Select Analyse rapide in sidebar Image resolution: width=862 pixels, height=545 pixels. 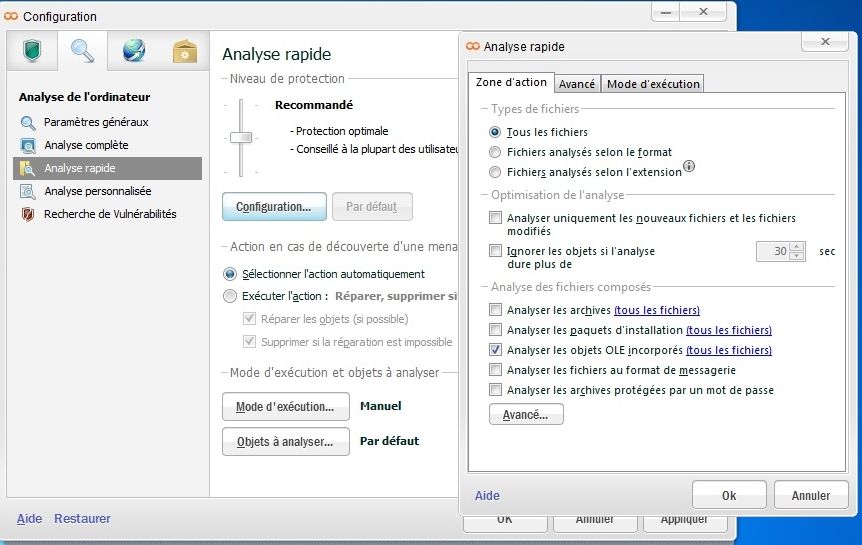107,168
